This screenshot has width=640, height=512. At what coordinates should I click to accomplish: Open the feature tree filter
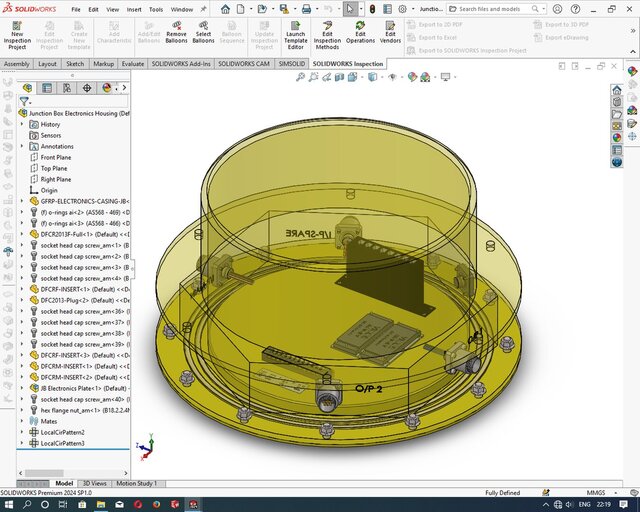(25, 101)
